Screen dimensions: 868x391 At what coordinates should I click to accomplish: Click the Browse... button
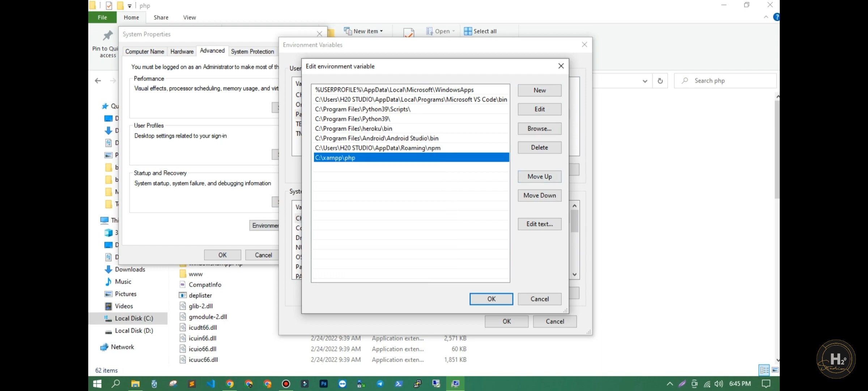540,129
